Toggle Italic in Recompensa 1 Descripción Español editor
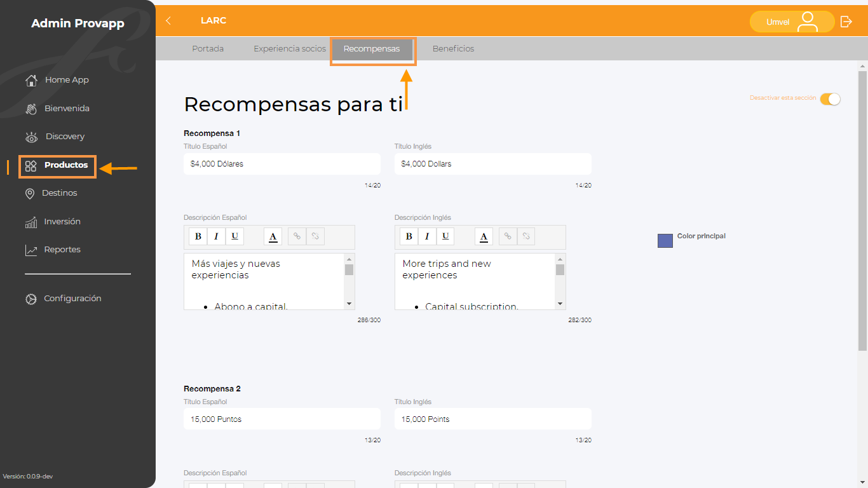This screenshot has width=868, height=488. 216,236
